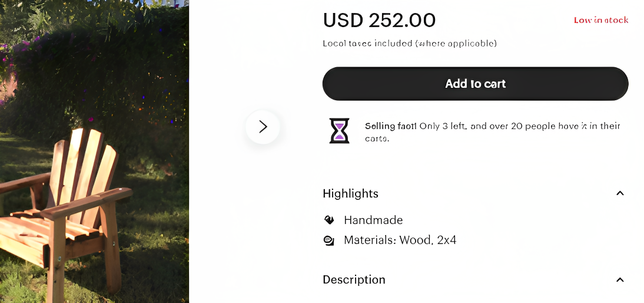Click the Local taxes included note

[410, 44]
